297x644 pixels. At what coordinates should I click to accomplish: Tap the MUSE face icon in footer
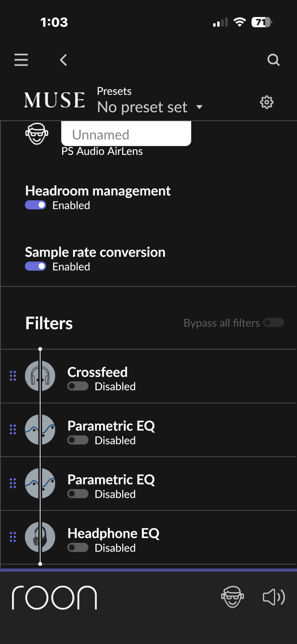[x=233, y=597]
